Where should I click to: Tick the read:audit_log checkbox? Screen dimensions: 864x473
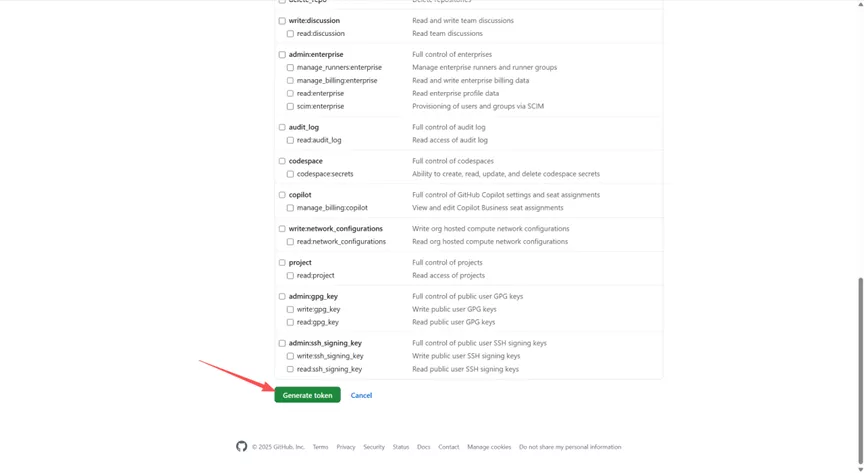(x=290, y=140)
